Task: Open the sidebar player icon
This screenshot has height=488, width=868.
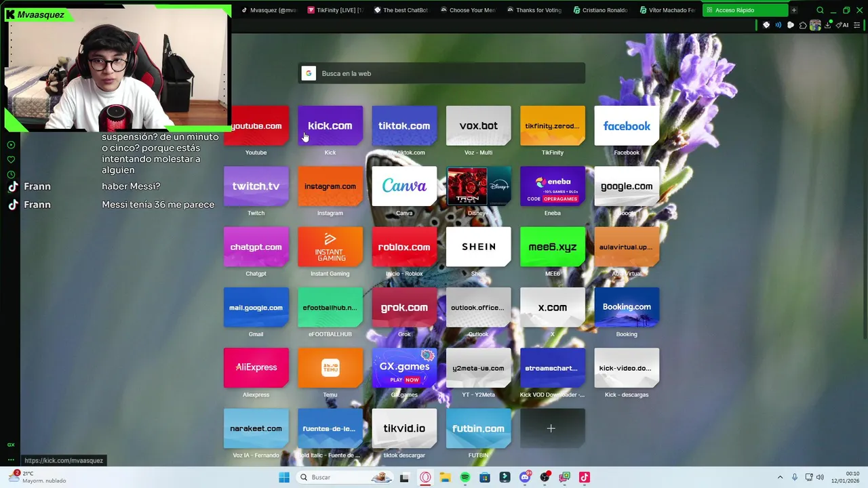Action: (x=11, y=145)
